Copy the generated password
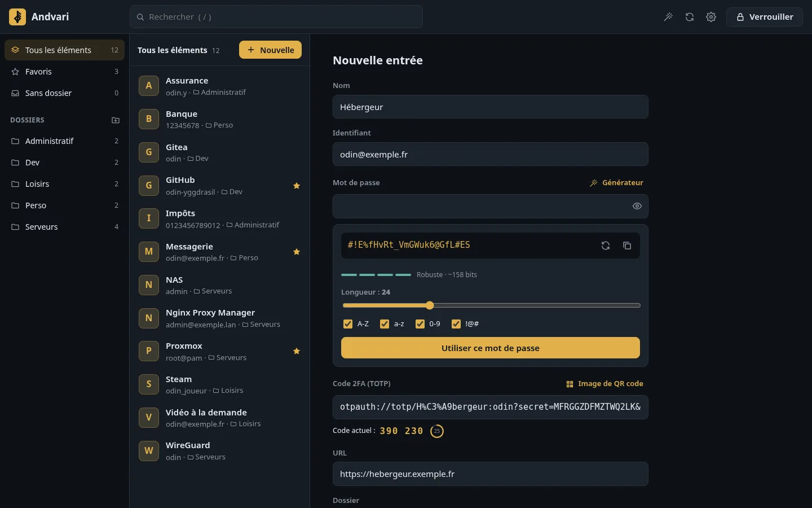812x508 pixels. pos(627,246)
